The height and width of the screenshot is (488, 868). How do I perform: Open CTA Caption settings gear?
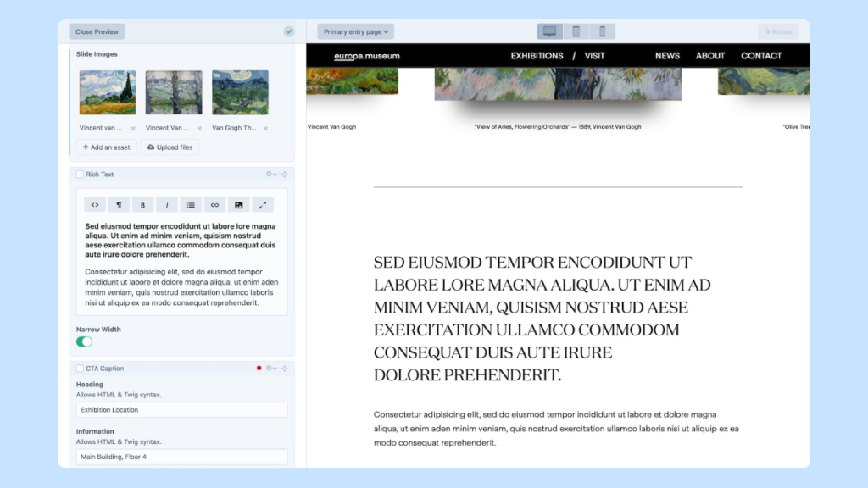pyautogui.click(x=270, y=369)
